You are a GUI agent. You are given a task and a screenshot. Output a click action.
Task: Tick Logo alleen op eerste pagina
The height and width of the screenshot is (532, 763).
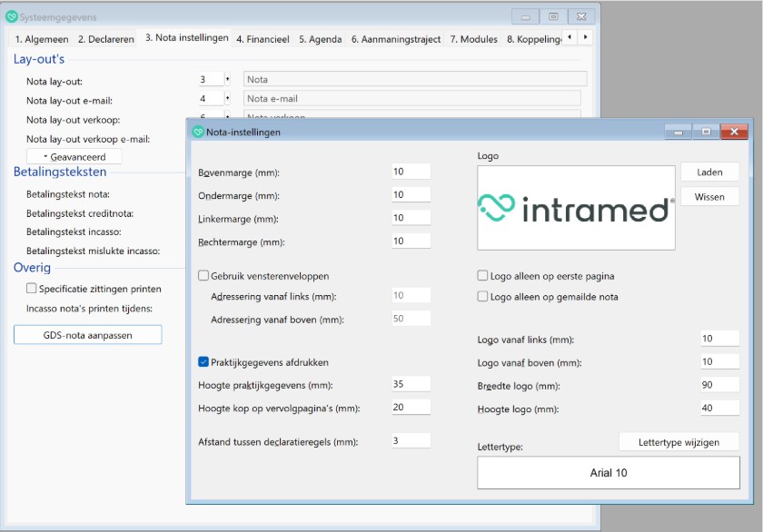483,276
